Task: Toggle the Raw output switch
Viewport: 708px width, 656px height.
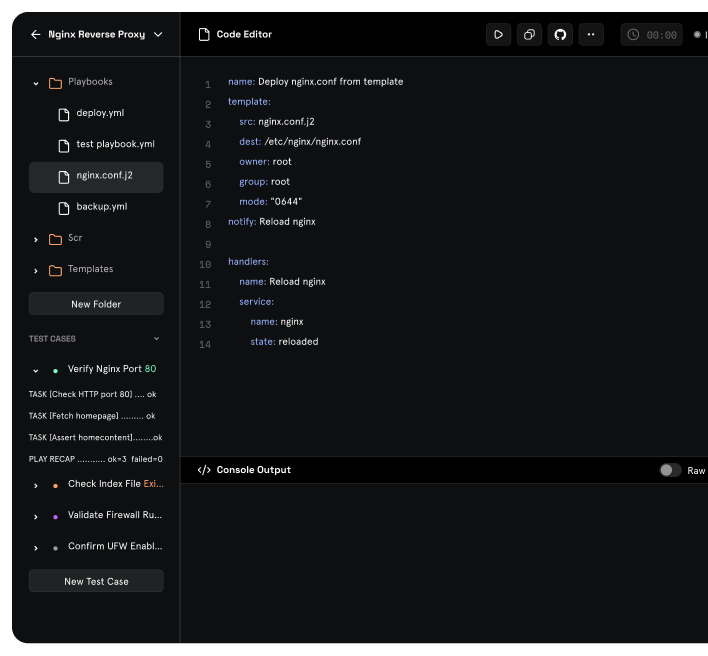Action: tap(670, 470)
